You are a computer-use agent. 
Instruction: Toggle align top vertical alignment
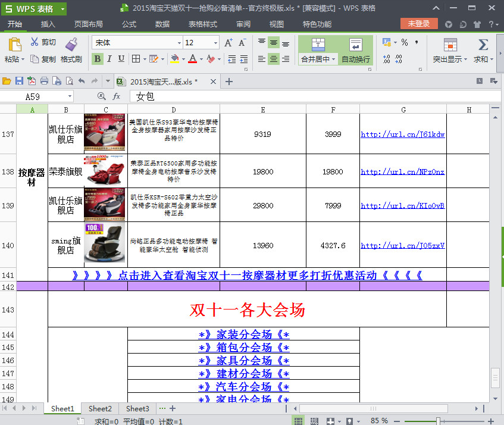click(x=262, y=42)
